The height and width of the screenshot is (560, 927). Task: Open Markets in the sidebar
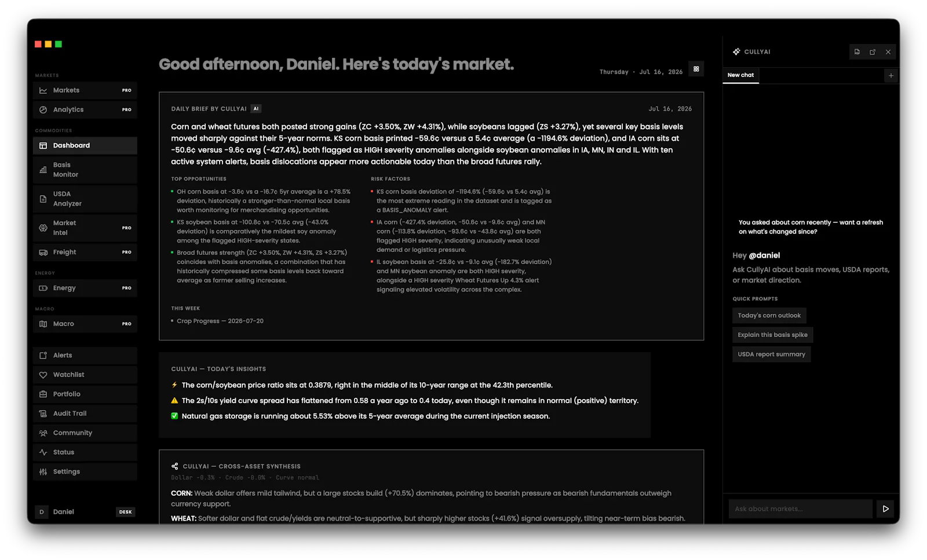(85, 90)
